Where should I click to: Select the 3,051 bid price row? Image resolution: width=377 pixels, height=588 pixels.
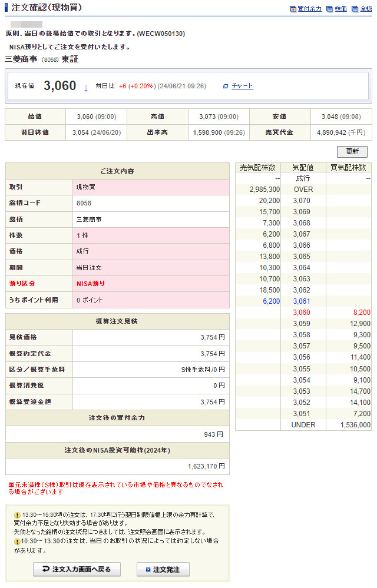pos(303,413)
